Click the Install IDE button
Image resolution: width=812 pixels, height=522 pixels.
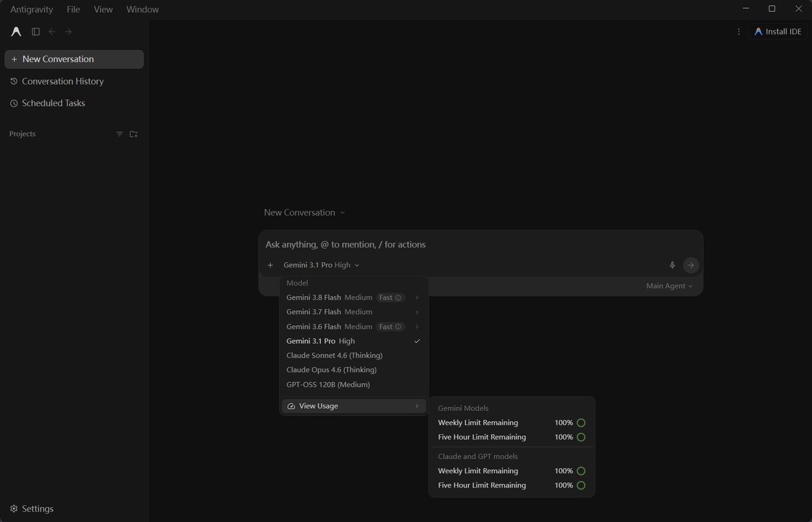coord(777,32)
